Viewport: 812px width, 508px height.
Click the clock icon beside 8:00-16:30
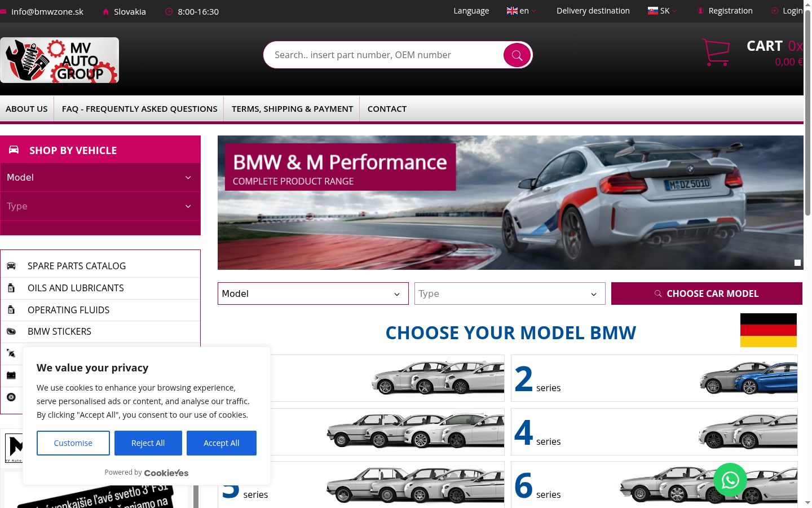[x=169, y=11]
